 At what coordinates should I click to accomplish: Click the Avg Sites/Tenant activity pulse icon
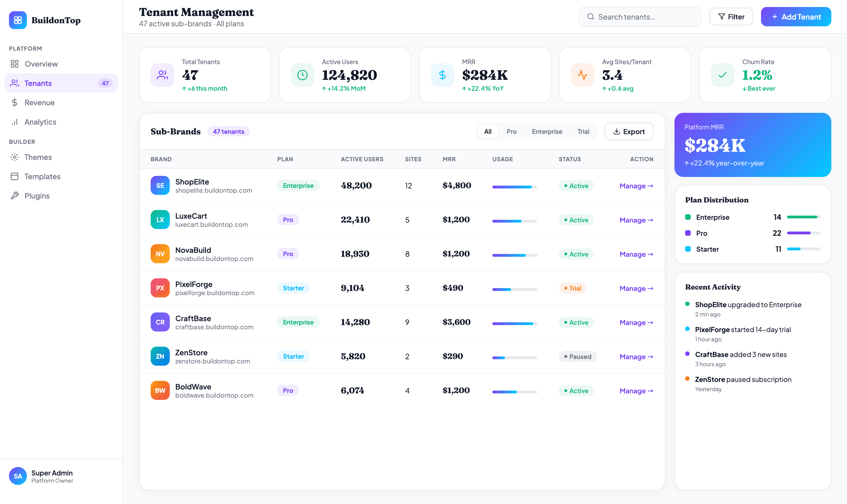(x=582, y=75)
